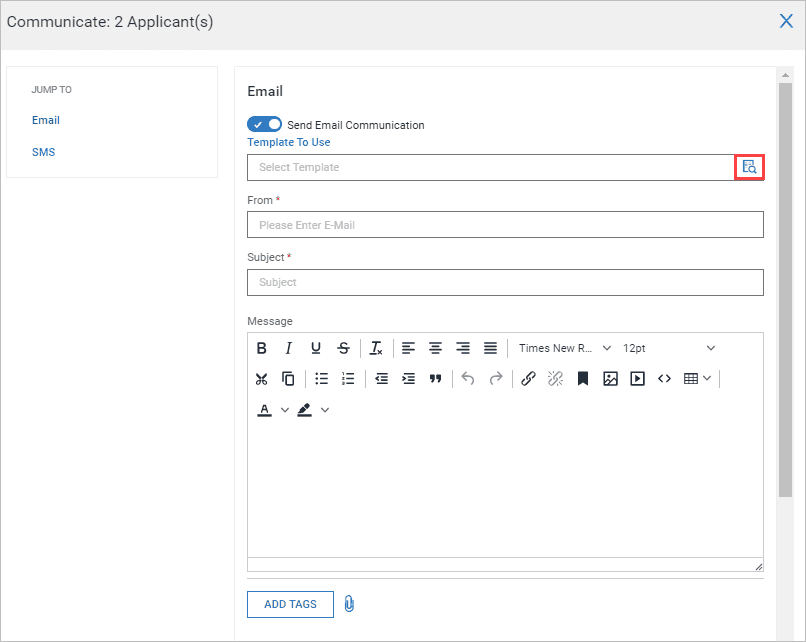
Task: Toggle Send Email Communication switch
Action: point(264,124)
